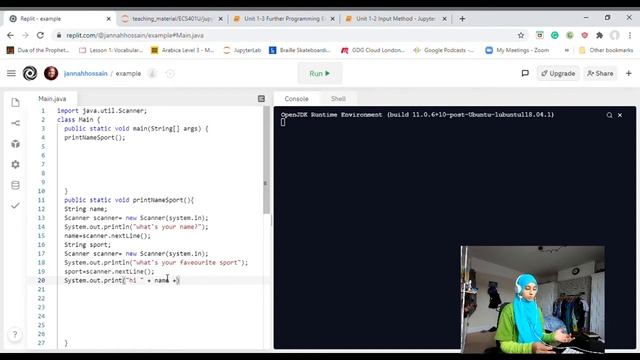Open the chat speech bubble icon
The image size is (640, 360).
click(525, 73)
